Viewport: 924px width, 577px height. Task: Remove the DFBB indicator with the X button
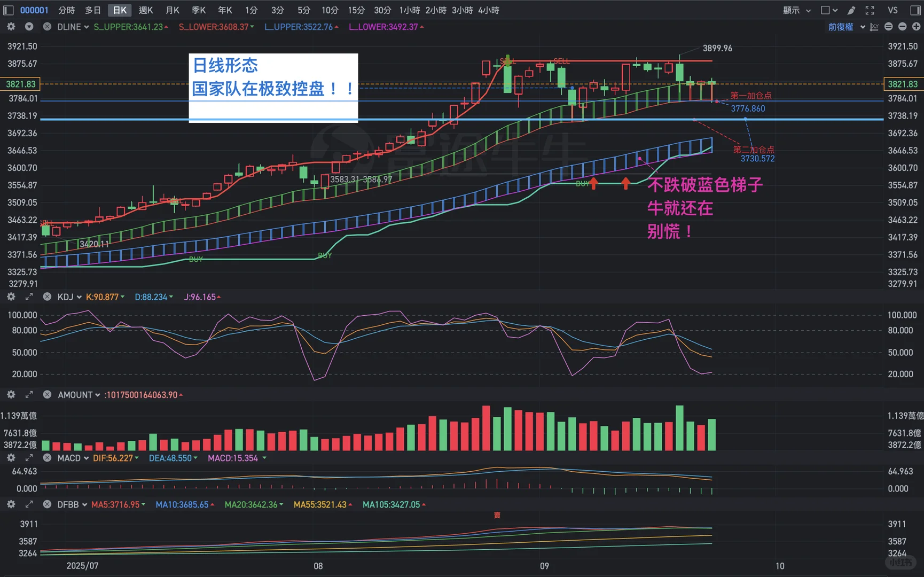coord(47,504)
